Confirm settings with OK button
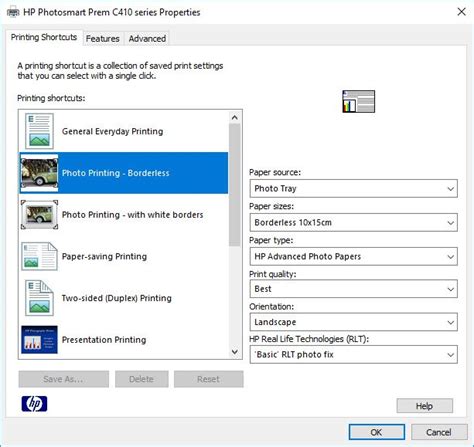Screen dimensions: 474x447 (377, 432)
